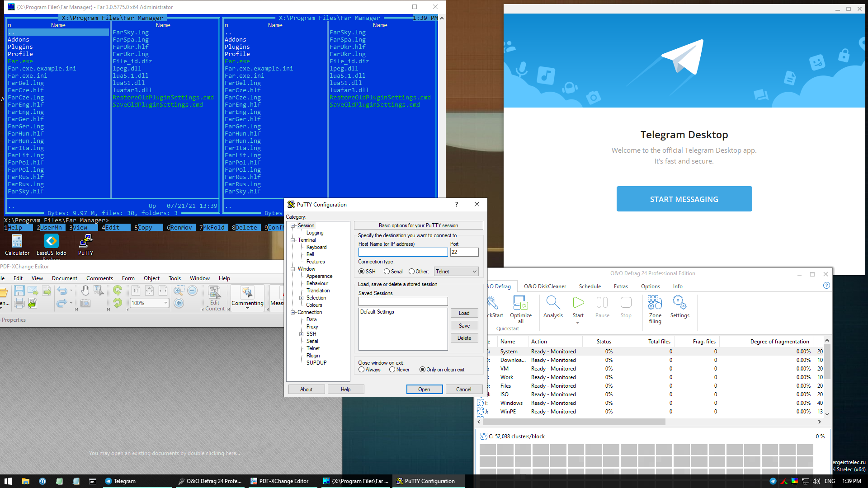
Task: Click the START MESSAGING button
Action: pos(684,199)
